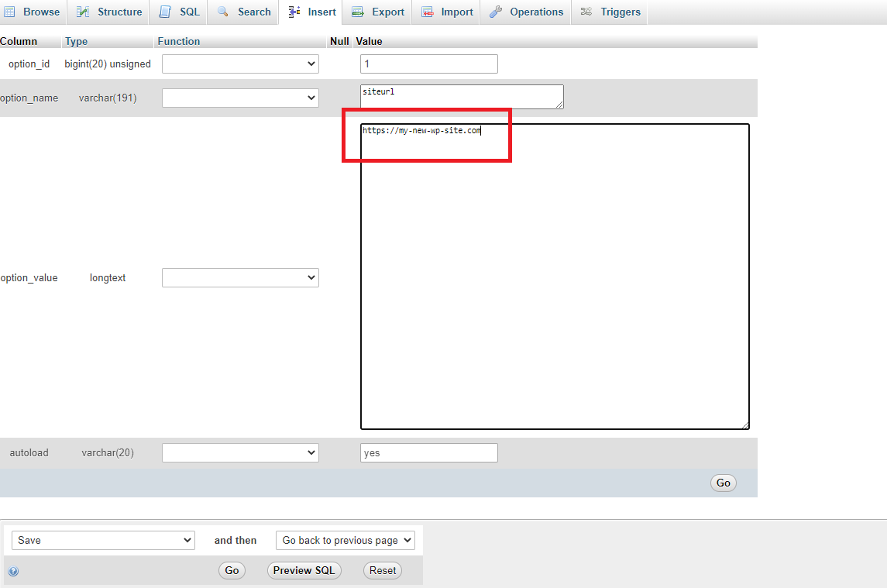Open Function dropdown for option_id
Screen dimensions: 887x588
tap(240, 64)
